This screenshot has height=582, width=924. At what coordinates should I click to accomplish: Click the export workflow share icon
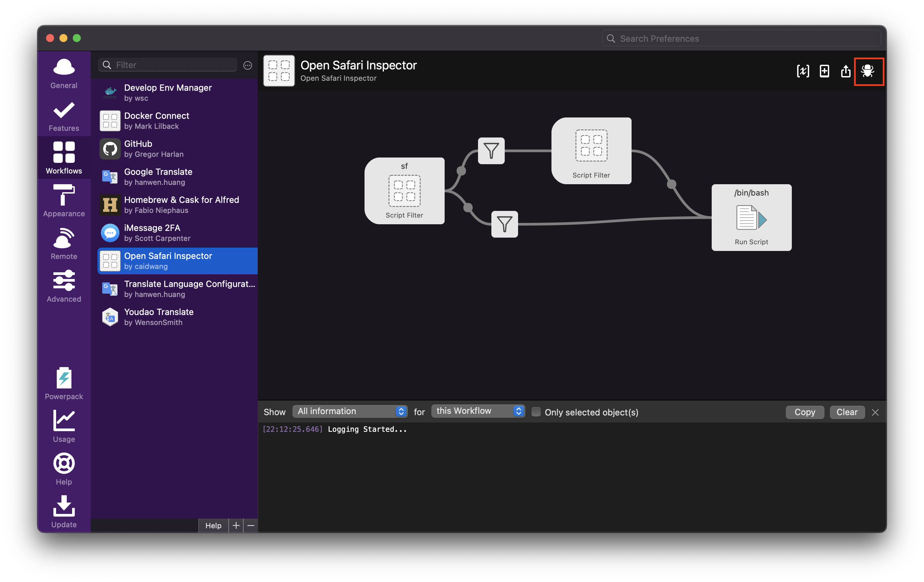[x=846, y=71]
